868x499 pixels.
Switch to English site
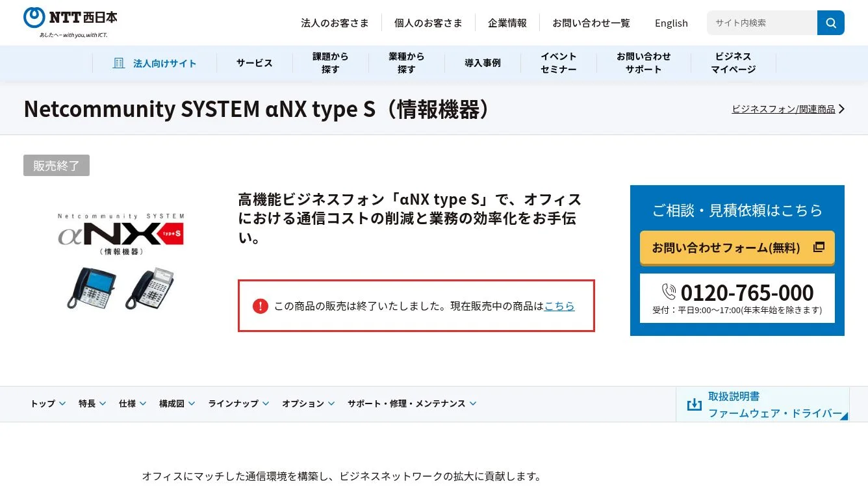(x=671, y=23)
